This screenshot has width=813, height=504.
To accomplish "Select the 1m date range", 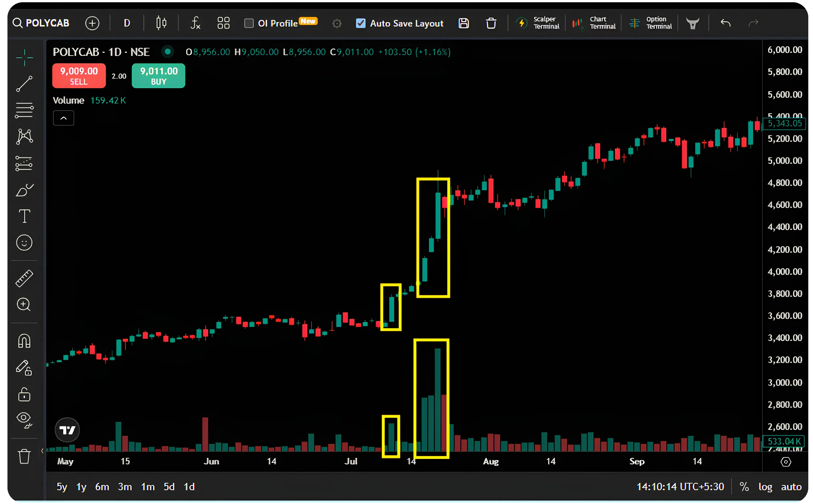I will pos(148,487).
